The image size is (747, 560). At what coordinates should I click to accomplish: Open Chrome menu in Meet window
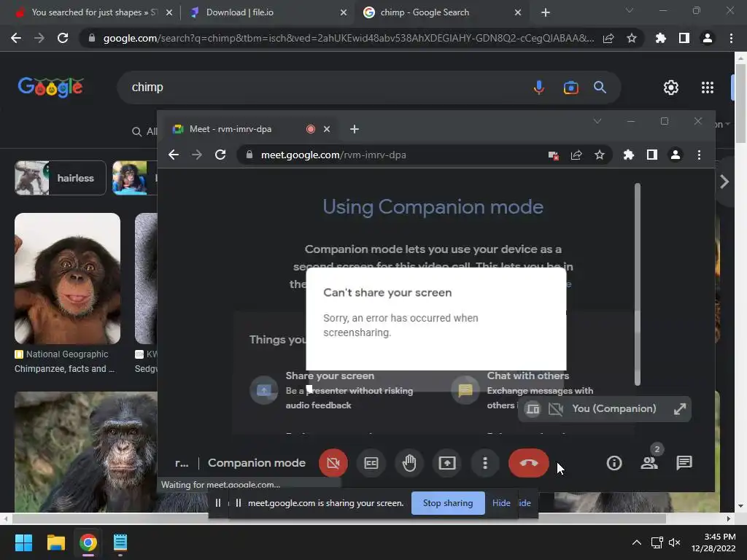click(x=699, y=155)
